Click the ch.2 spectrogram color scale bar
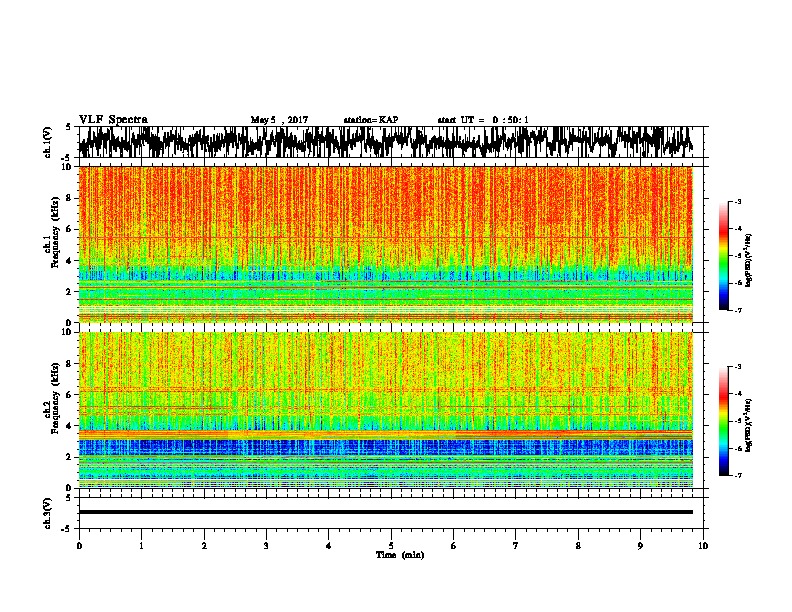The height and width of the screenshot is (612, 792). coord(723,421)
